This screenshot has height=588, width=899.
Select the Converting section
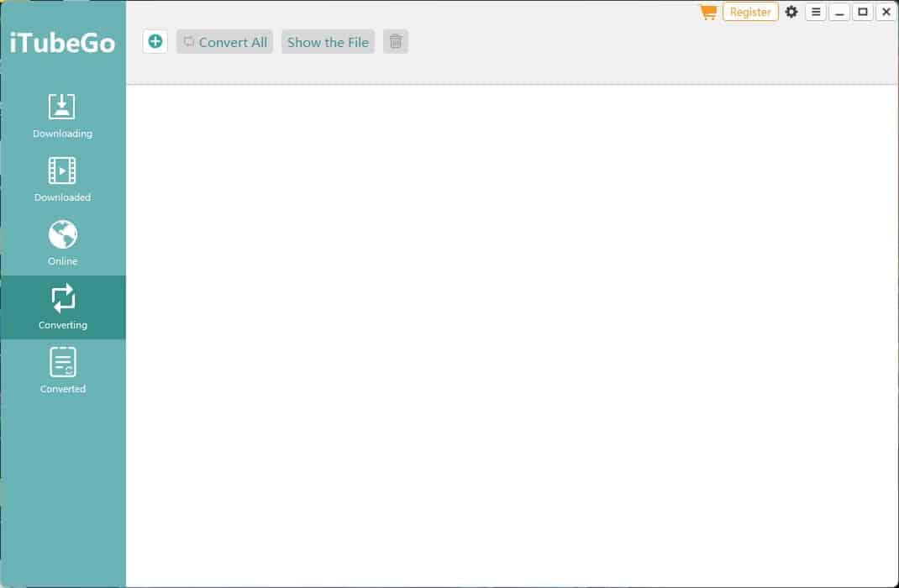62,307
